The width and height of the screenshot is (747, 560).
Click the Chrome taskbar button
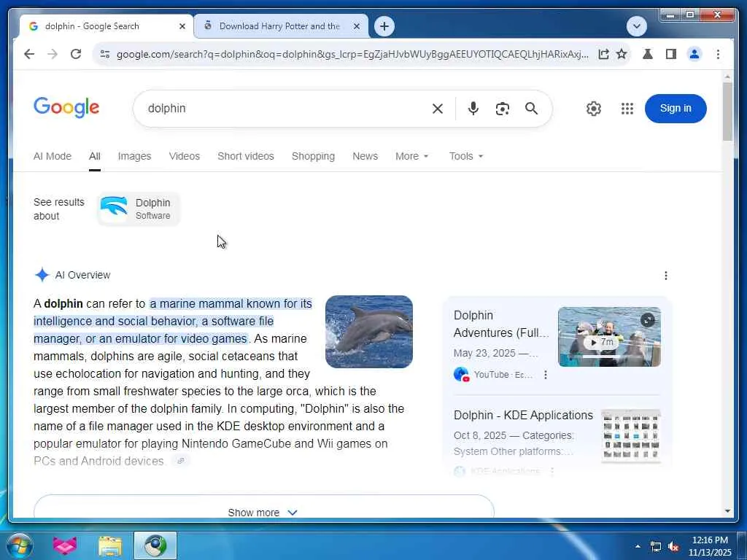155,545
